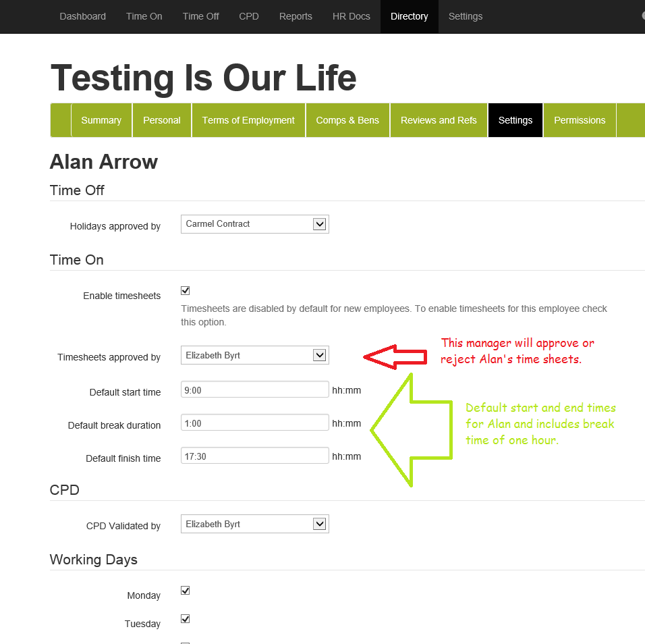Uncheck the Monday working day checkbox

coord(186,591)
